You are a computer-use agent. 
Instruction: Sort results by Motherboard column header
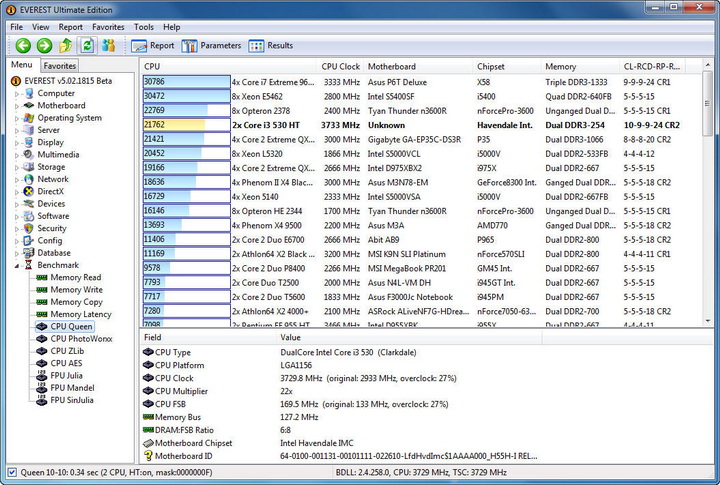pyautogui.click(x=418, y=66)
